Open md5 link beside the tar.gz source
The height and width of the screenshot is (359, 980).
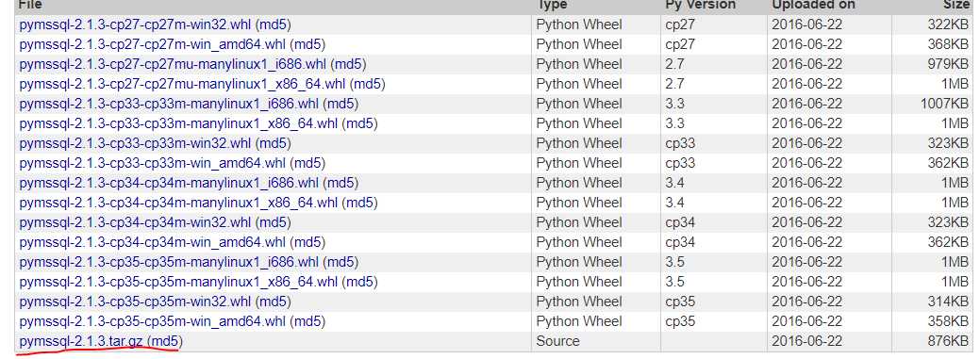pos(165,341)
